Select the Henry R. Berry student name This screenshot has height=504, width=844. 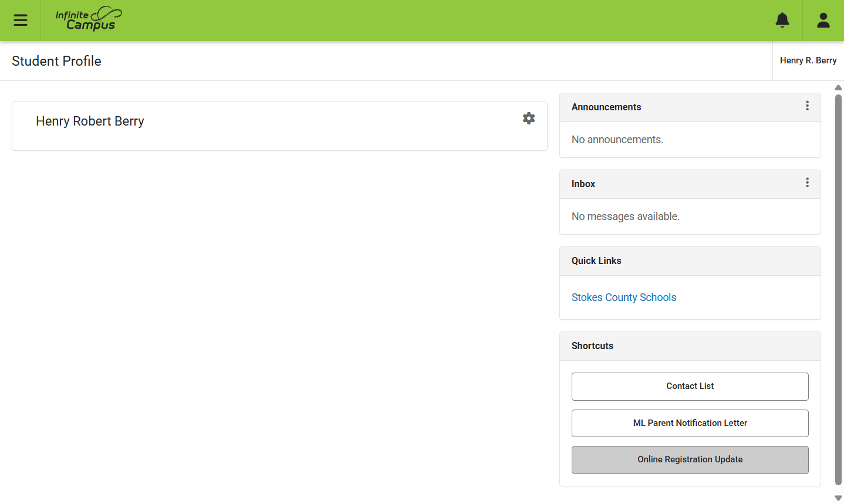[x=808, y=60]
